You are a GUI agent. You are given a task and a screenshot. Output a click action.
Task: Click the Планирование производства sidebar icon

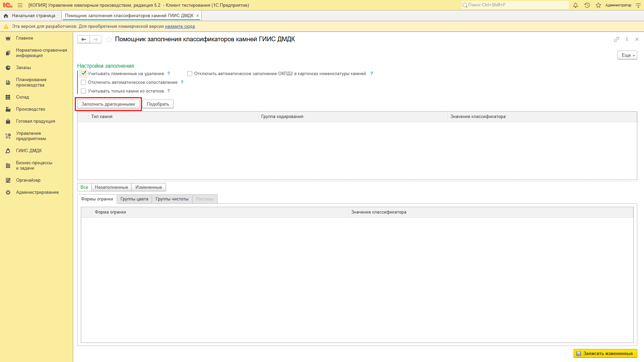pyautogui.click(x=8, y=82)
